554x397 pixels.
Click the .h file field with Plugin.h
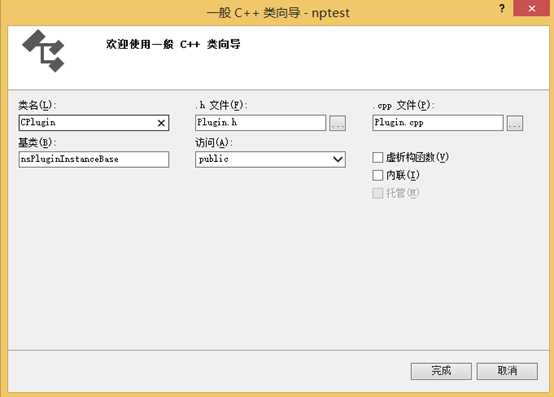pyautogui.click(x=260, y=123)
